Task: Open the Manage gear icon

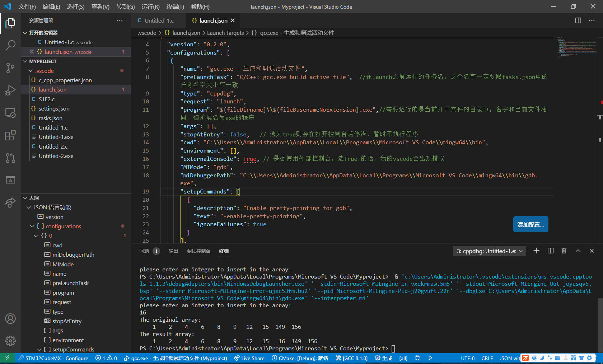Action: 10,341
